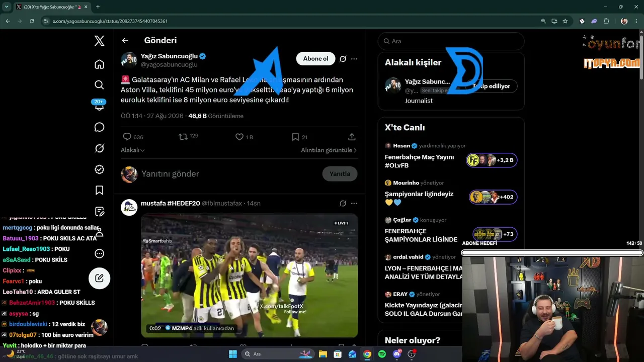The image size is (644, 362).
Task: Open the 46,6 B Görüntüleme view count
Action: coord(216,116)
